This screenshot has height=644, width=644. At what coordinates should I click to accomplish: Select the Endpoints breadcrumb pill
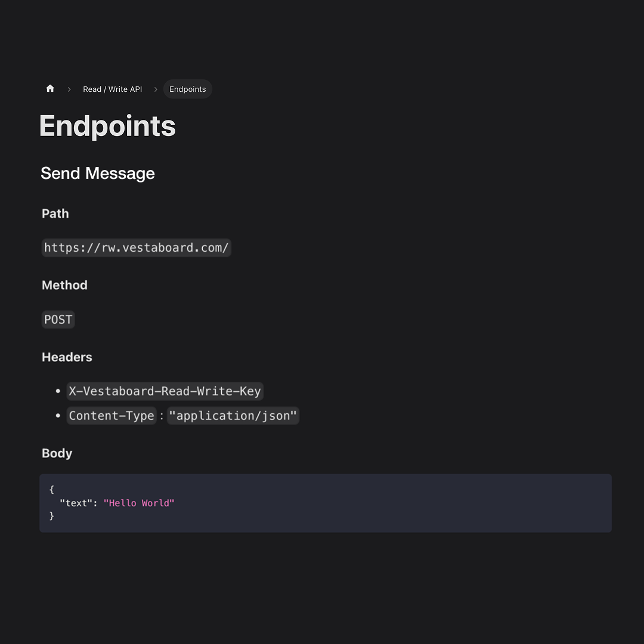pyautogui.click(x=188, y=89)
